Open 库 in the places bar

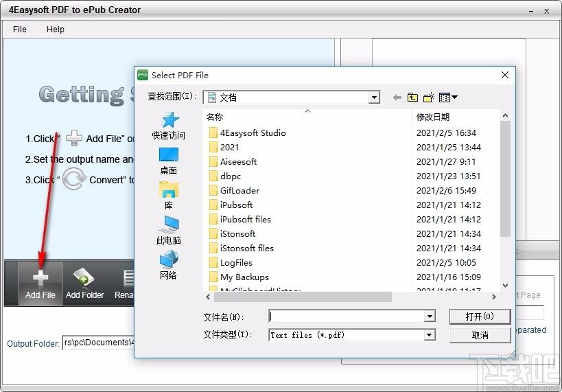[168, 196]
